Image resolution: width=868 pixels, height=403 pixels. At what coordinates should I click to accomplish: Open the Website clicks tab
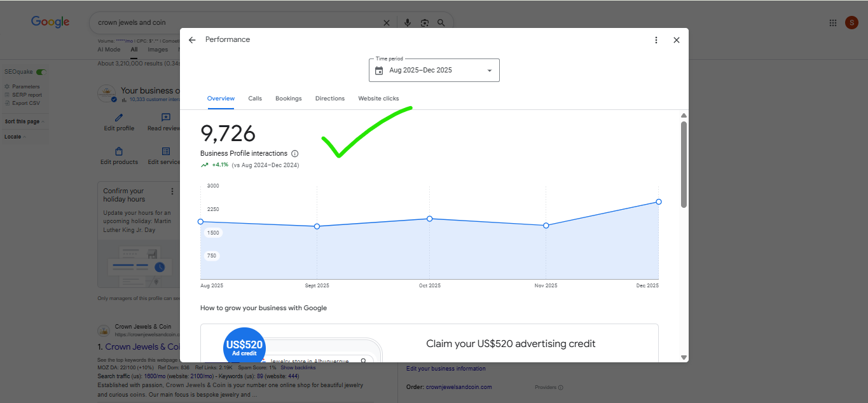tap(378, 99)
